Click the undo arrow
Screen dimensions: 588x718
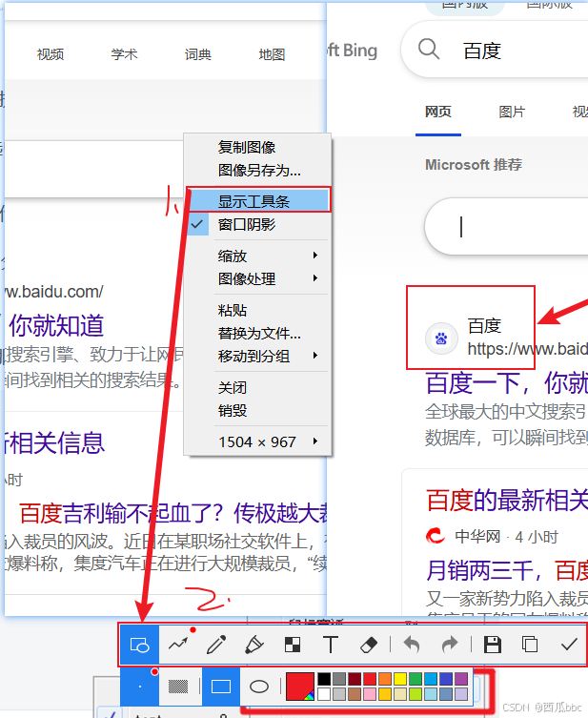412,645
